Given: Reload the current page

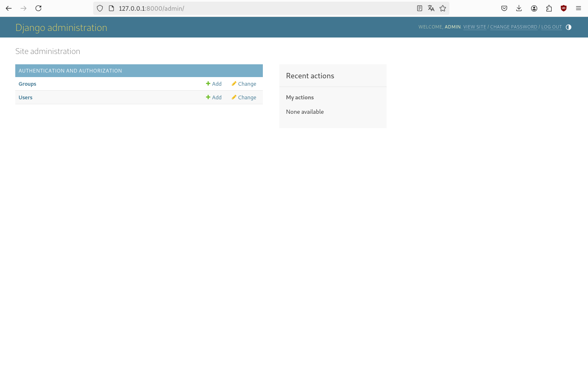Looking at the screenshot, I should pyautogui.click(x=38, y=8).
